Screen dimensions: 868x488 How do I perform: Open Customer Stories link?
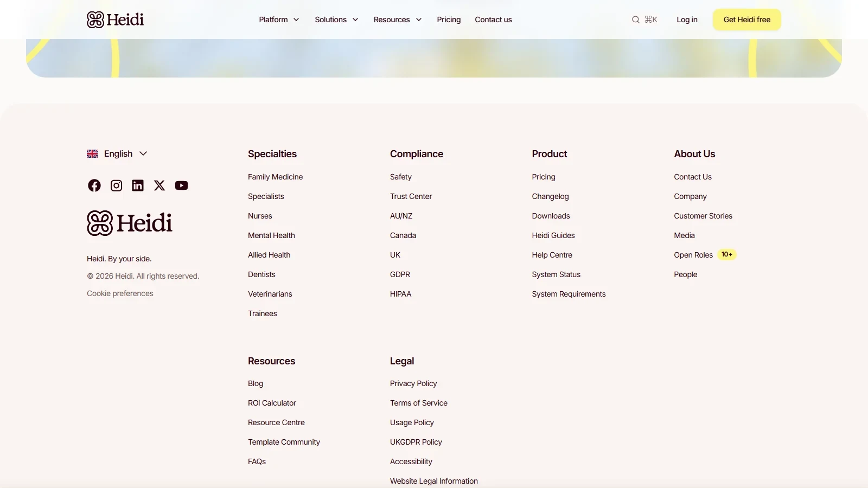click(x=703, y=216)
